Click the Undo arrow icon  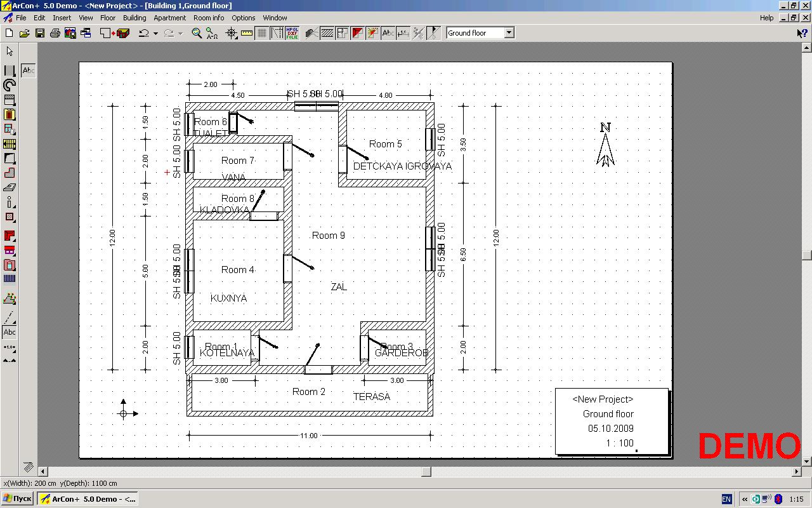144,32
